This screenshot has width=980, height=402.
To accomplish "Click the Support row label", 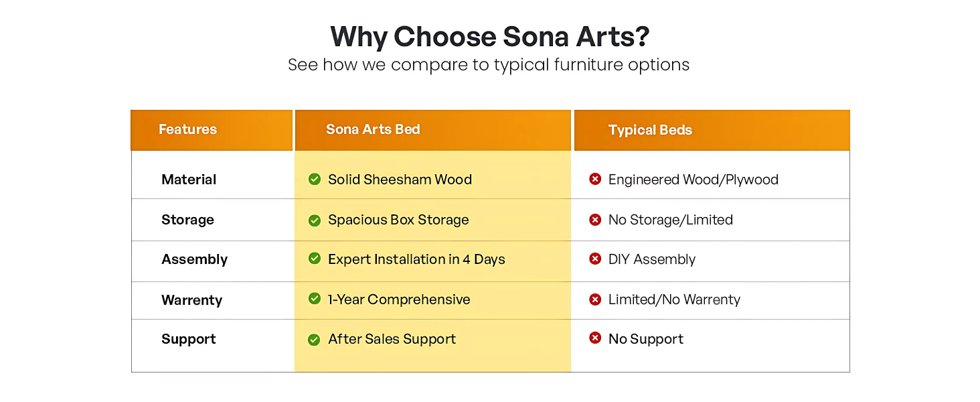I will pos(188,339).
